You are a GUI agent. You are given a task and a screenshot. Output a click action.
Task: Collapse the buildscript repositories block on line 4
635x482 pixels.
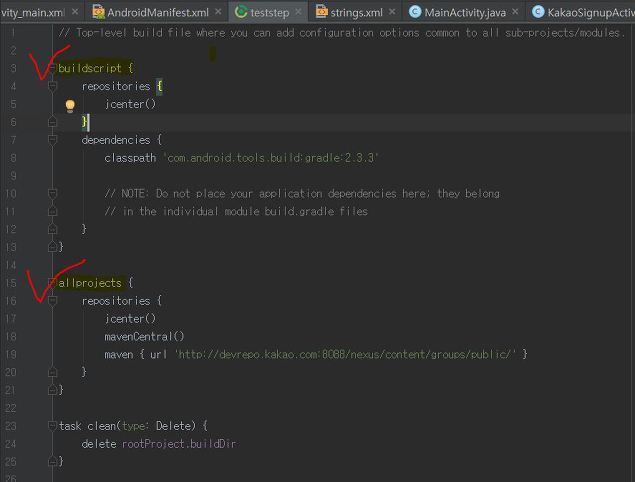pyautogui.click(x=52, y=86)
